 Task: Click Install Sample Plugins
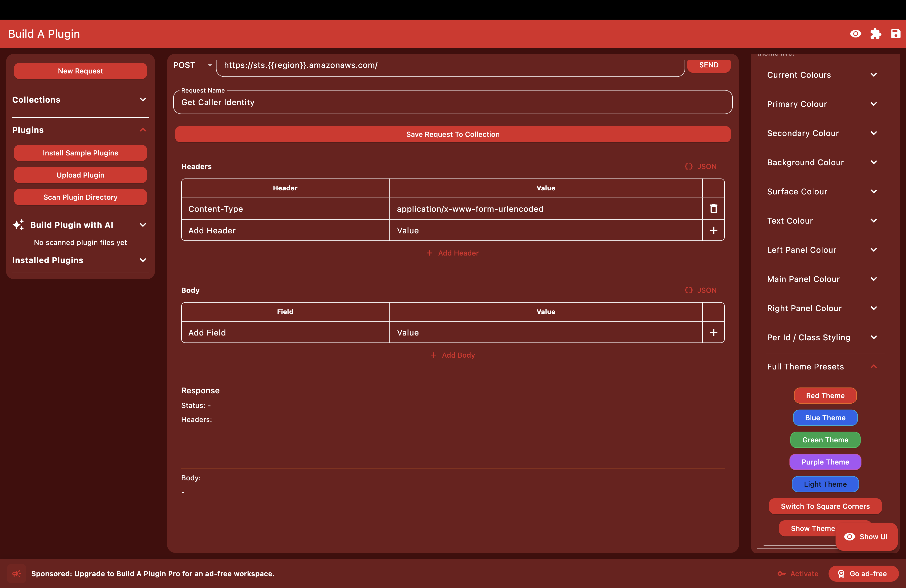80,153
